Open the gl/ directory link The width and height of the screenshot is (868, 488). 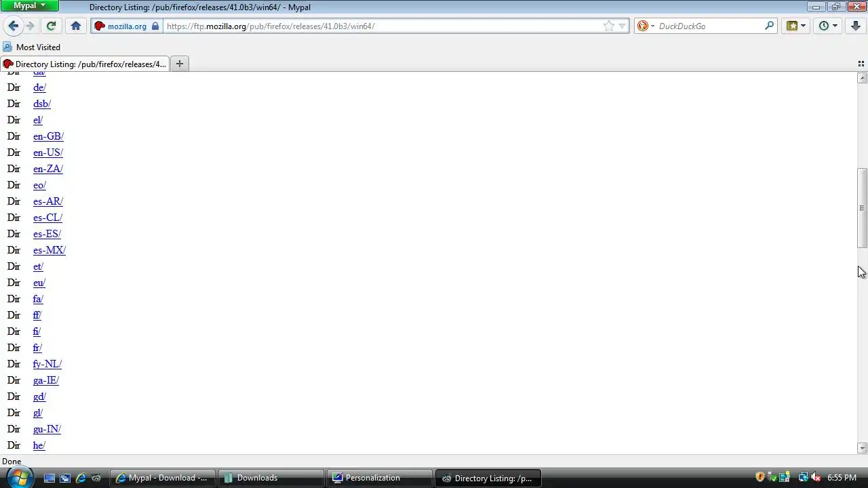click(x=38, y=413)
